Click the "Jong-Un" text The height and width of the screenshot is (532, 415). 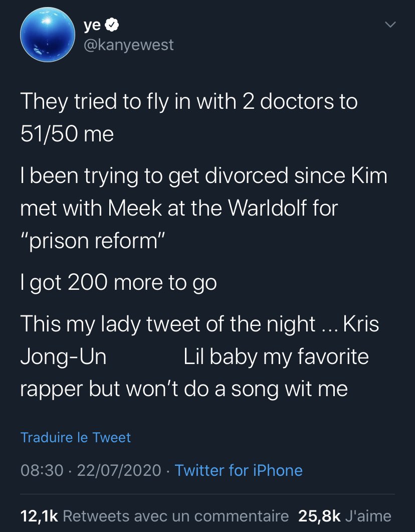pyautogui.click(x=63, y=357)
